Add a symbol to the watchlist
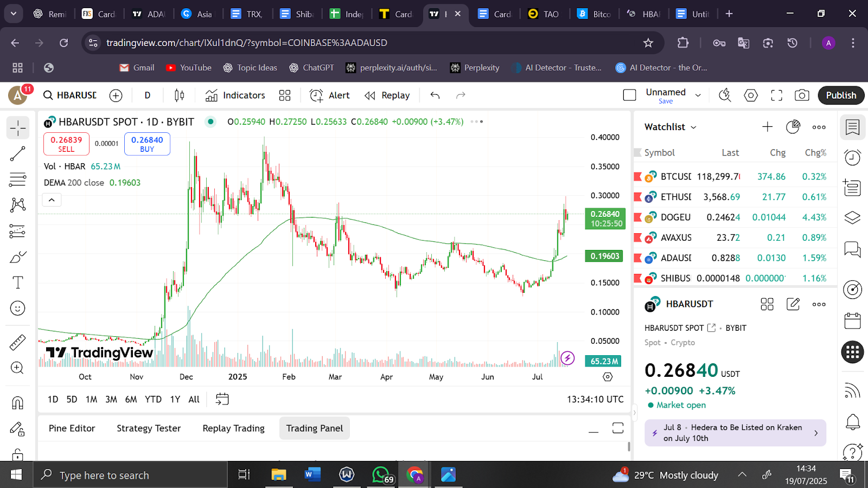This screenshot has height=488, width=868. 767,127
